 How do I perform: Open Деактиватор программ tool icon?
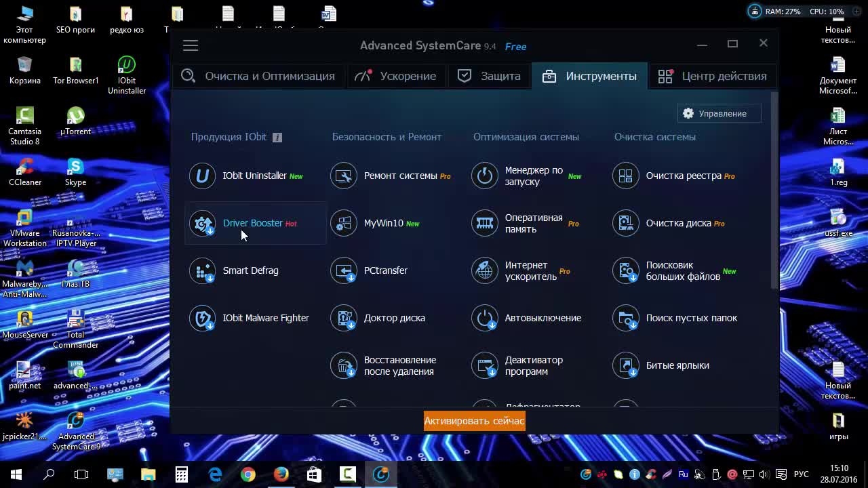[484, 365]
